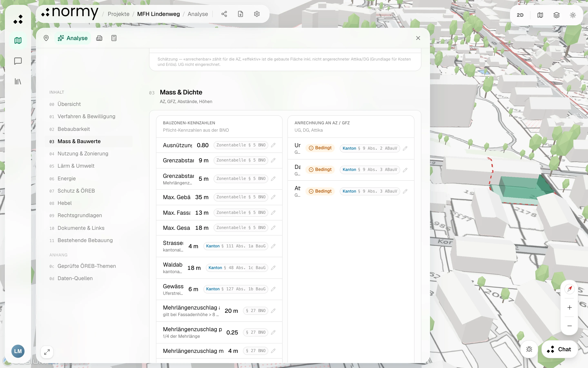Open Kanton § 111 Abs. 1a BauG reference

(x=236, y=246)
